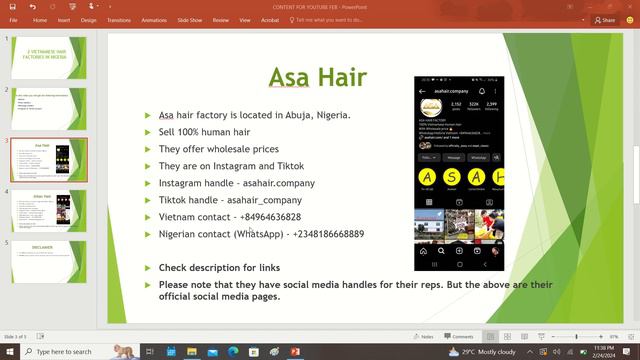Click the smiley feedback icon

(630, 20)
